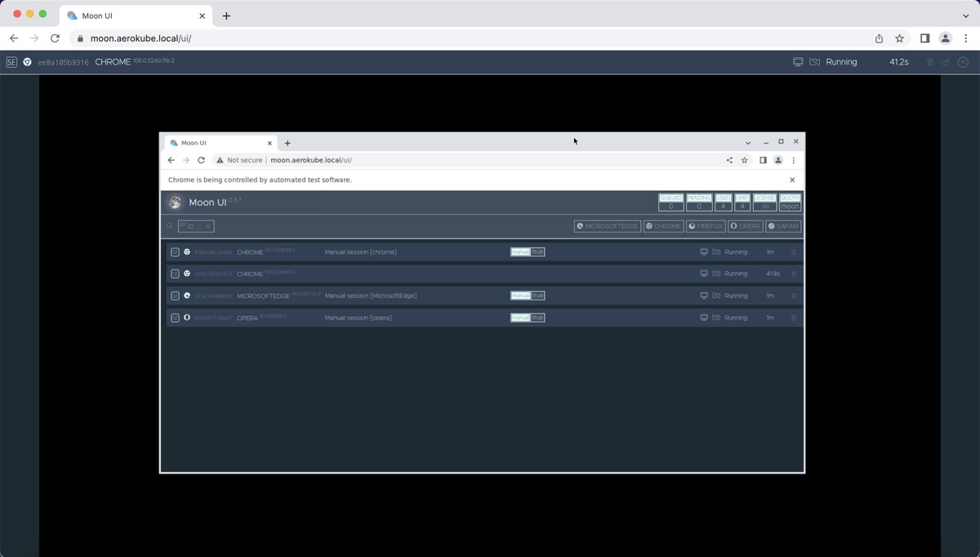This screenshot has width=980, height=557.
Task: Click the Opera logo in the OPERA session row
Action: (187, 318)
